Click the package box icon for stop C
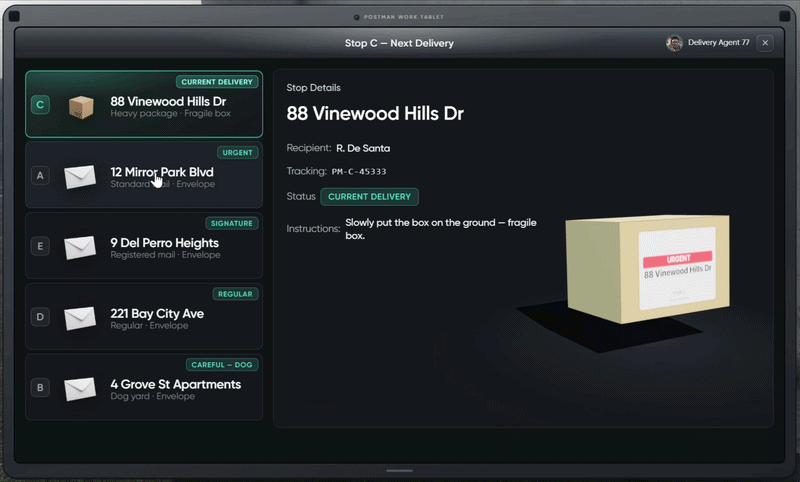This screenshot has width=800, height=482. pyautogui.click(x=81, y=107)
